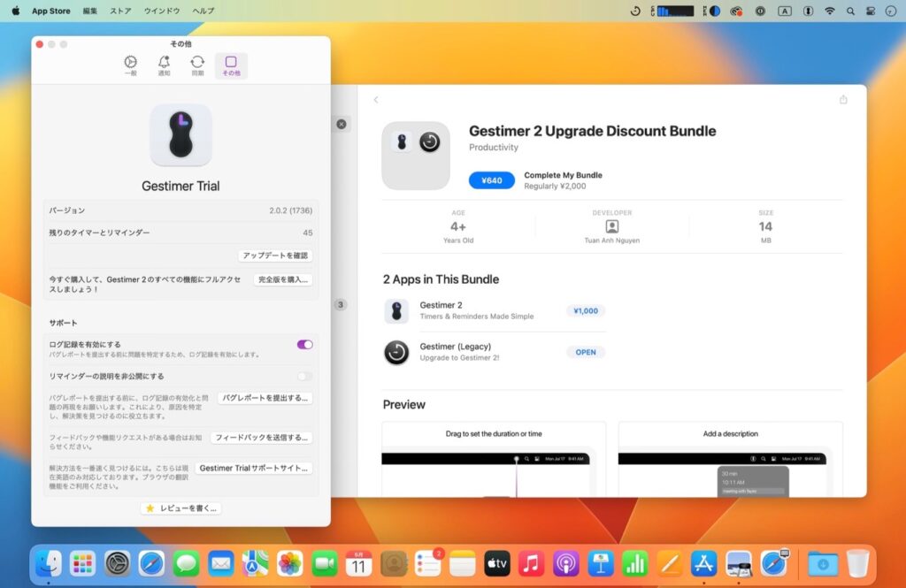
Task: Open Safari from the Dock
Action: coord(151,563)
